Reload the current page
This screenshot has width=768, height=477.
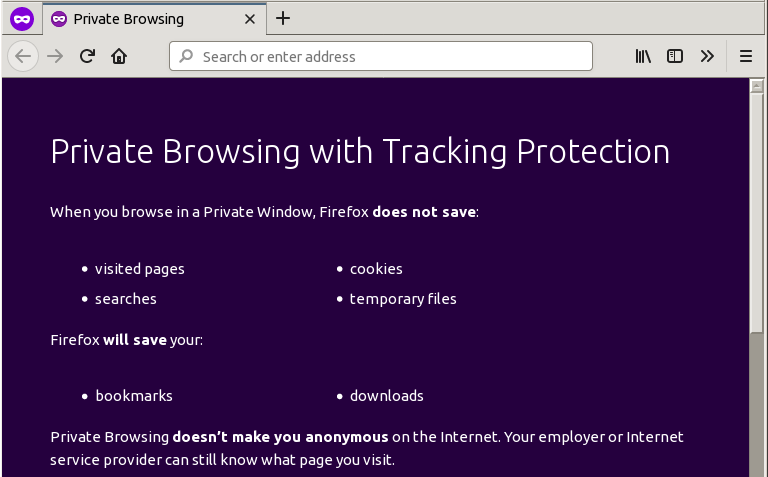coord(87,57)
